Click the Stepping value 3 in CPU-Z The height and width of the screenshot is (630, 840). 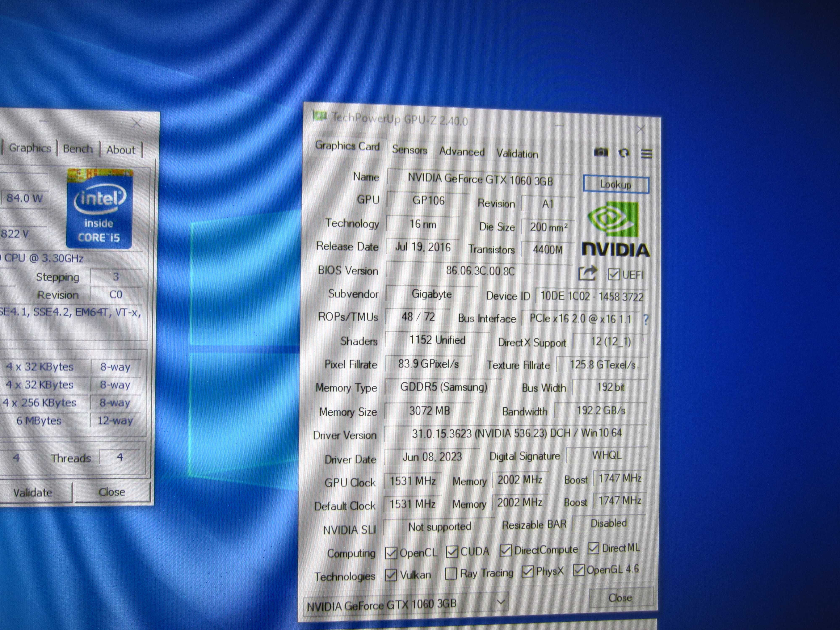116,277
